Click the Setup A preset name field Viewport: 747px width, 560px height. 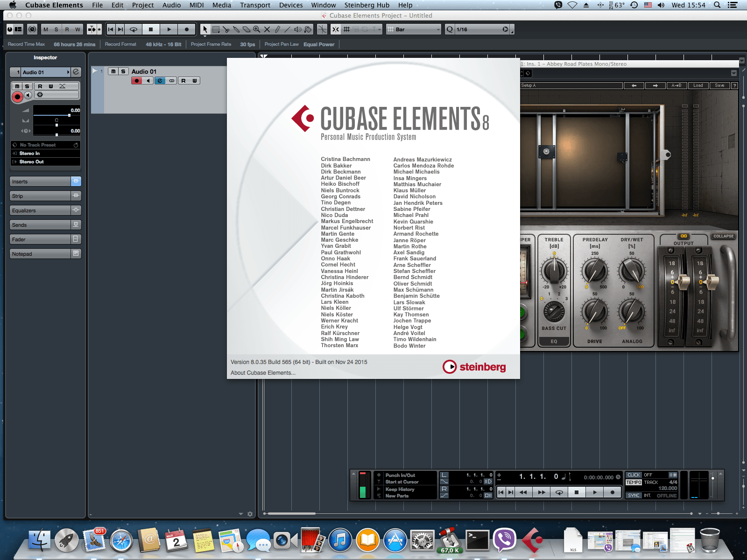pyautogui.click(x=571, y=85)
